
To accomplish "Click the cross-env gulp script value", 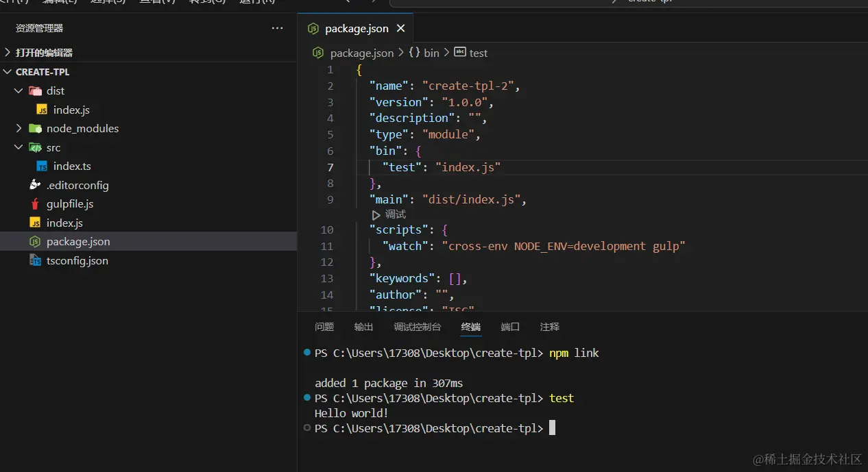I will point(564,246).
